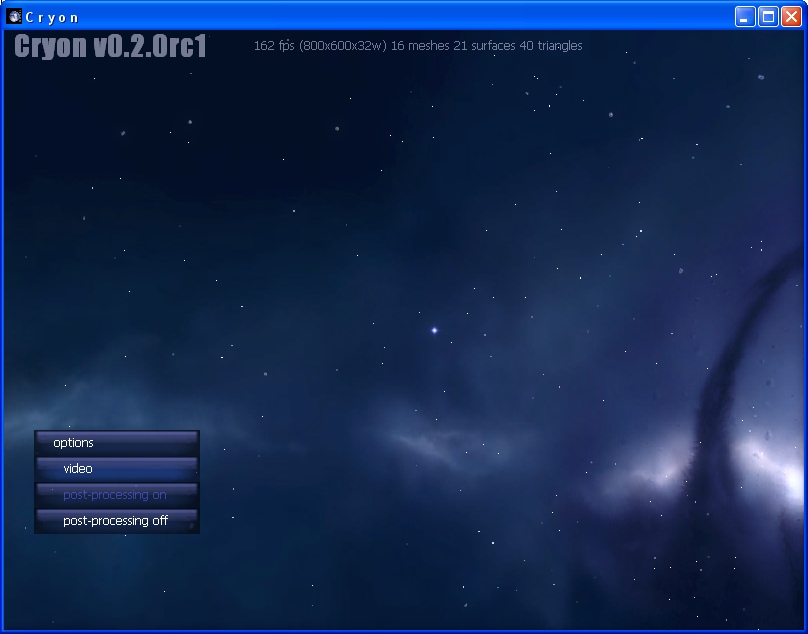Viewport: 808px width, 634px height.
Task: Close the Cryon window
Action: [x=791, y=16]
